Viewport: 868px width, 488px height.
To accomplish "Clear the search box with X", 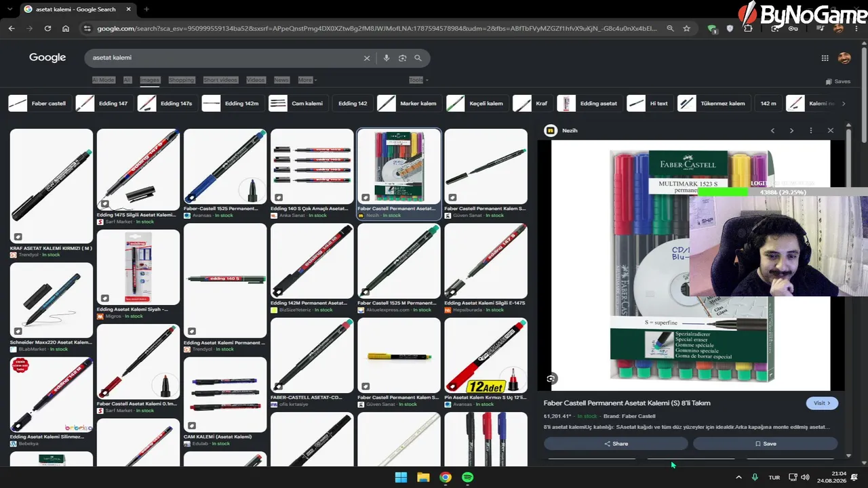I will (367, 58).
